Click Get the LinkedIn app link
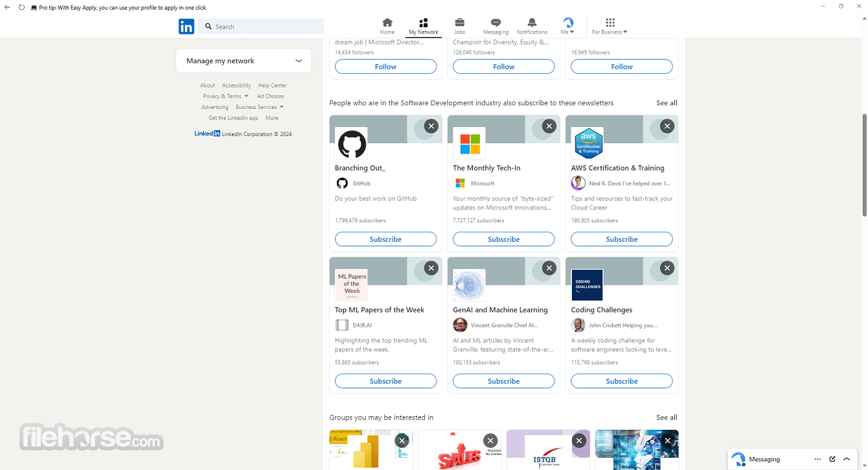The width and height of the screenshot is (868, 470). [233, 119]
